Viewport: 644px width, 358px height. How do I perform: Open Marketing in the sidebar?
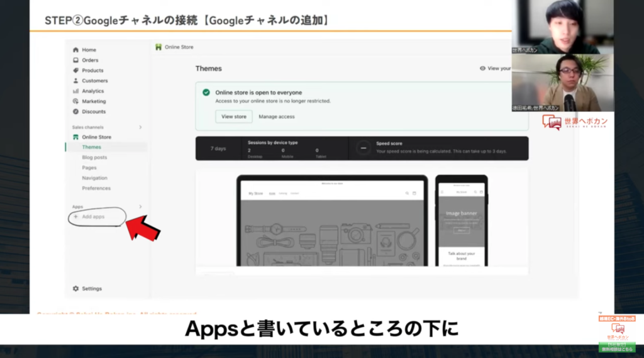[94, 101]
